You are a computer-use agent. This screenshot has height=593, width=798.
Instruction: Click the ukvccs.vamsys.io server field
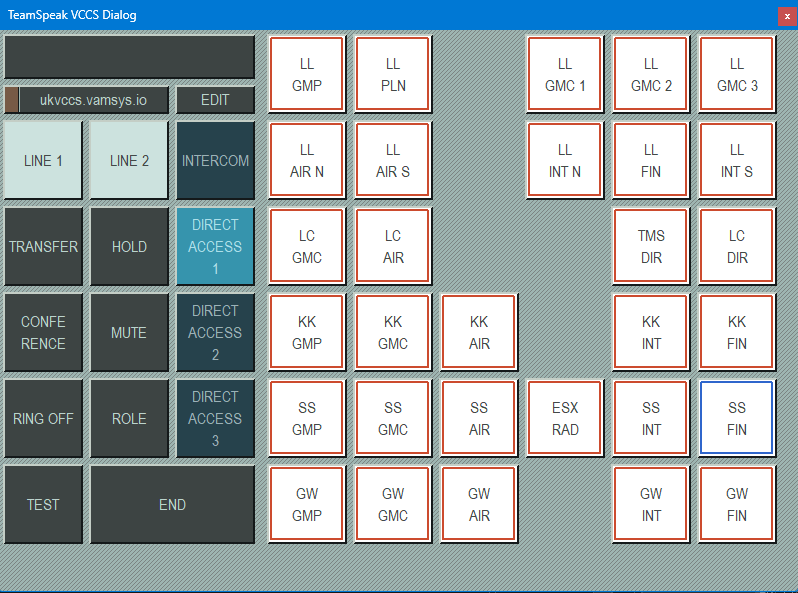pyautogui.click(x=93, y=100)
